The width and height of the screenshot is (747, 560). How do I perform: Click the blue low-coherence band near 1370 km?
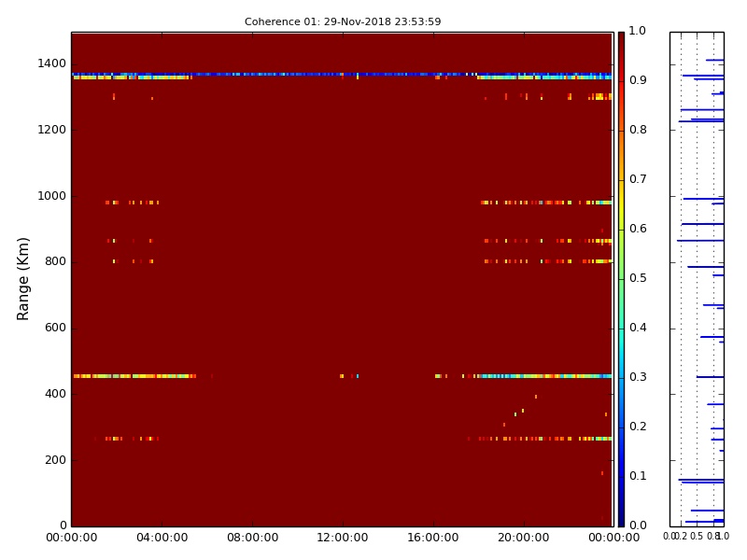[x=342, y=75]
